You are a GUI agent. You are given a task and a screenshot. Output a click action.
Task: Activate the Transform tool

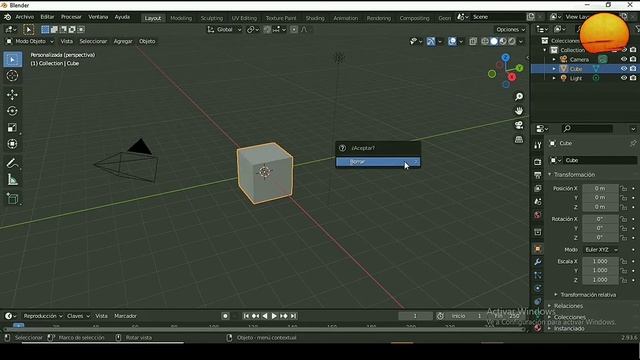coord(12,144)
